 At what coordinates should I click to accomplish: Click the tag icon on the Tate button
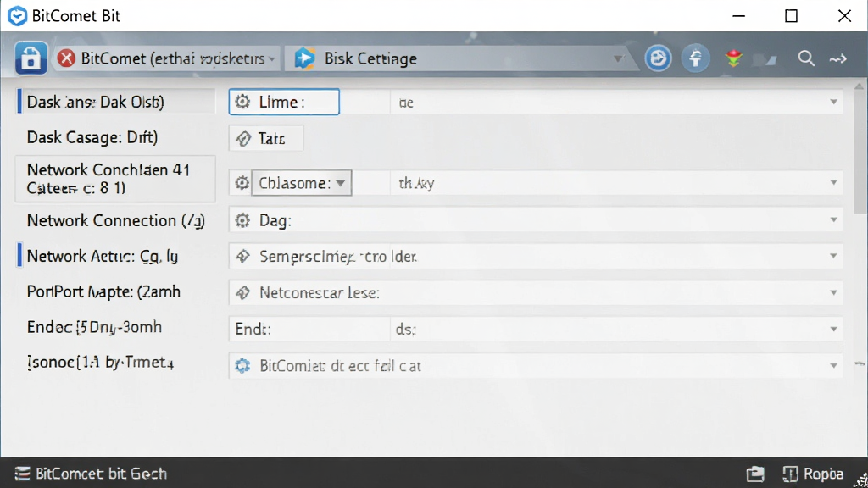243,138
